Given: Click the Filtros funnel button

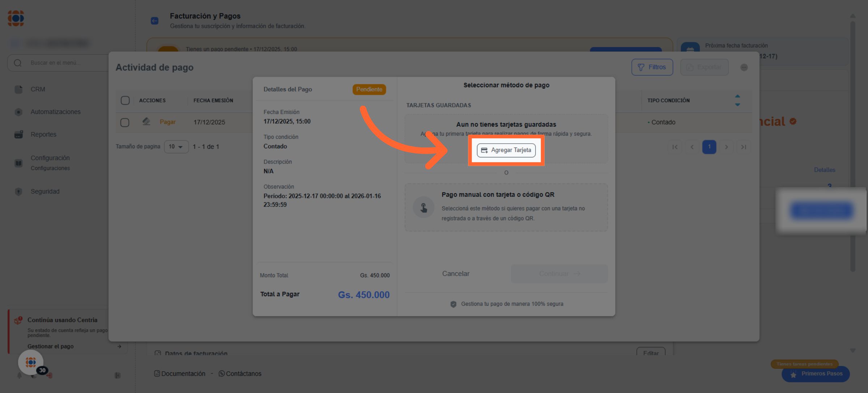Looking at the screenshot, I should pyautogui.click(x=652, y=67).
